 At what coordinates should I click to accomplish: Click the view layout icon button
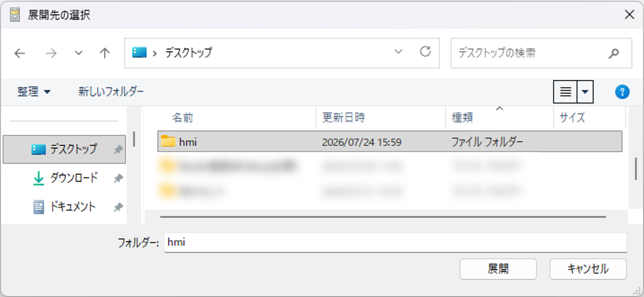[565, 92]
